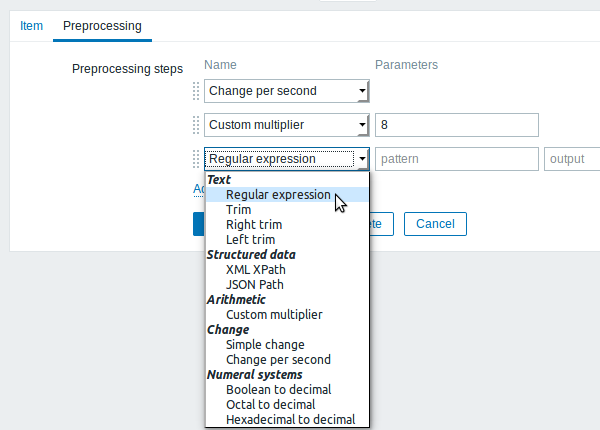Expand the Custom multiplier dropdown
The width and height of the screenshot is (600, 430).
[286, 125]
